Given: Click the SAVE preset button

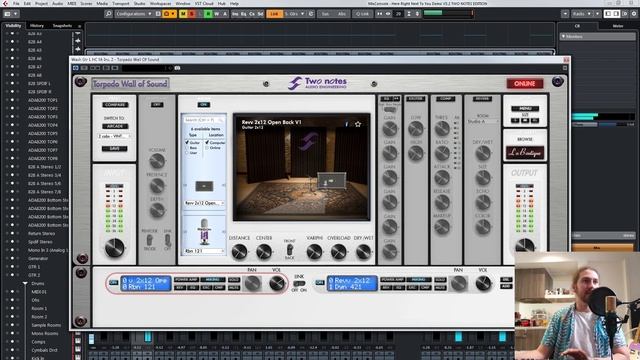Looking at the screenshot, I should [x=115, y=149].
